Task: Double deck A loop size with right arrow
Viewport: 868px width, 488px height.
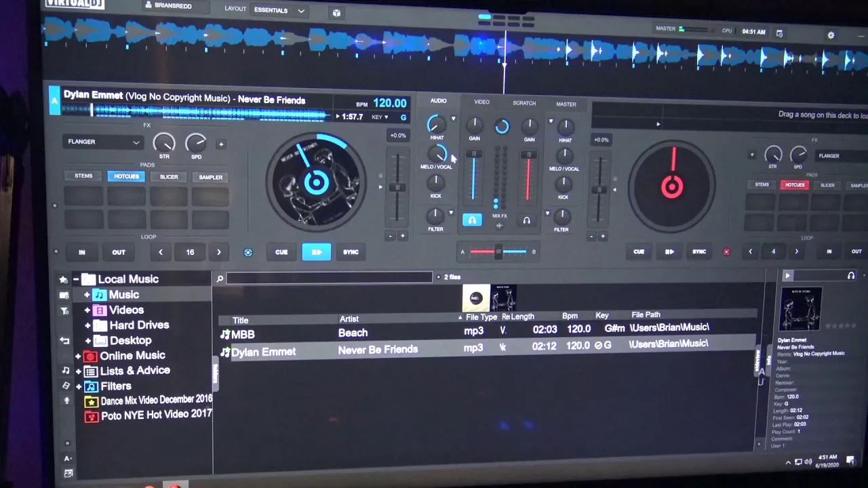Action: click(x=218, y=252)
